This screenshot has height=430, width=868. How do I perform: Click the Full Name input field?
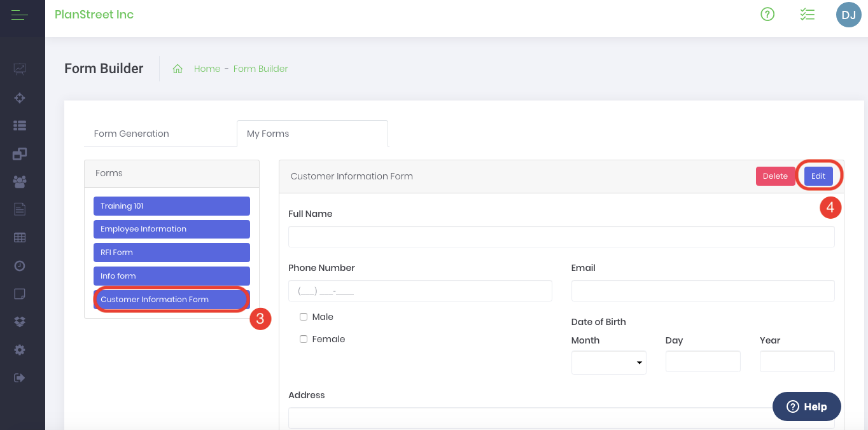(x=561, y=237)
